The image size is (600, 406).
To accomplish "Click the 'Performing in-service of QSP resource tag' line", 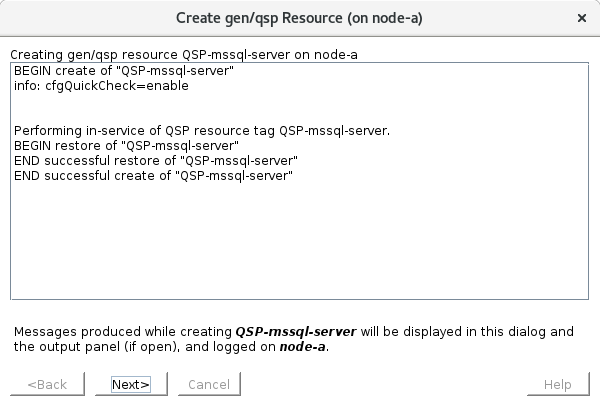I will tap(202, 131).
